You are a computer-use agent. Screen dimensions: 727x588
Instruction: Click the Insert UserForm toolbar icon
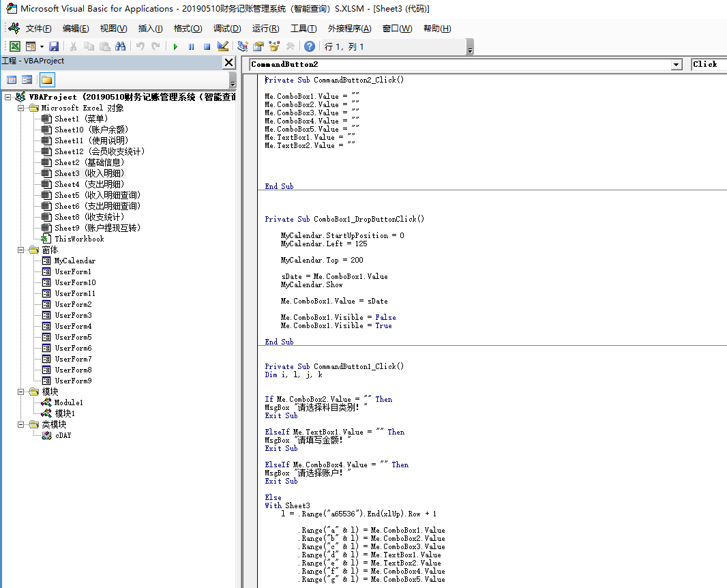point(31,46)
